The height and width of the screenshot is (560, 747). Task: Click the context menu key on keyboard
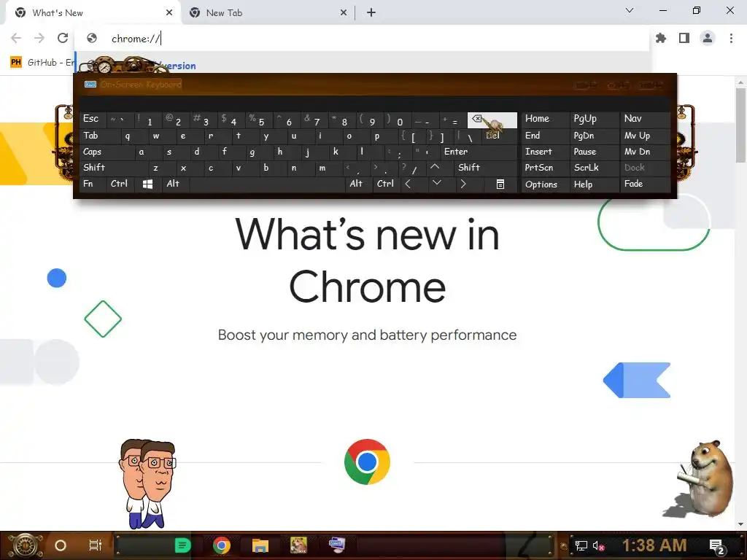pos(500,184)
